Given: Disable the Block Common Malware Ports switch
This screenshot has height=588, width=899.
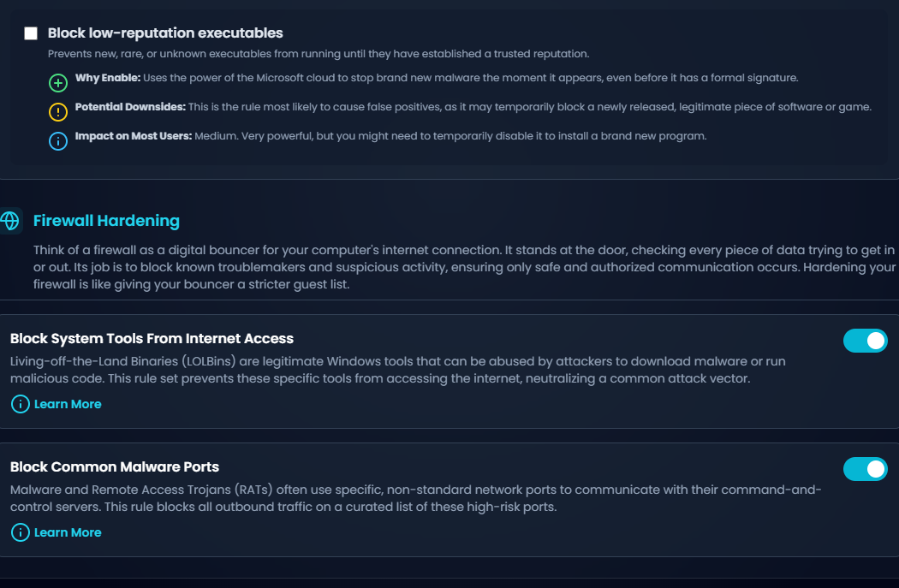Looking at the screenshot, I should (865, 469).
